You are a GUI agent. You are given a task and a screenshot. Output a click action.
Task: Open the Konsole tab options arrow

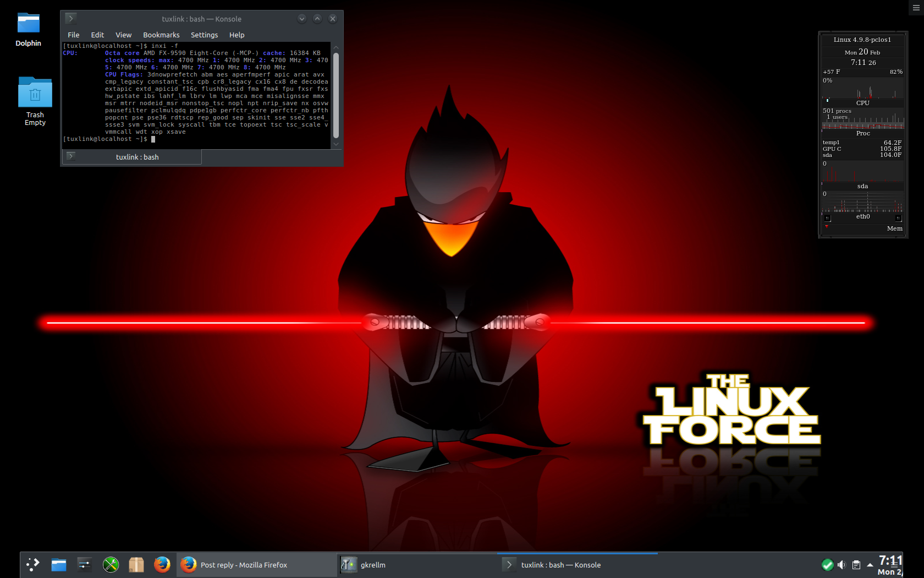[x=71, y=157]
